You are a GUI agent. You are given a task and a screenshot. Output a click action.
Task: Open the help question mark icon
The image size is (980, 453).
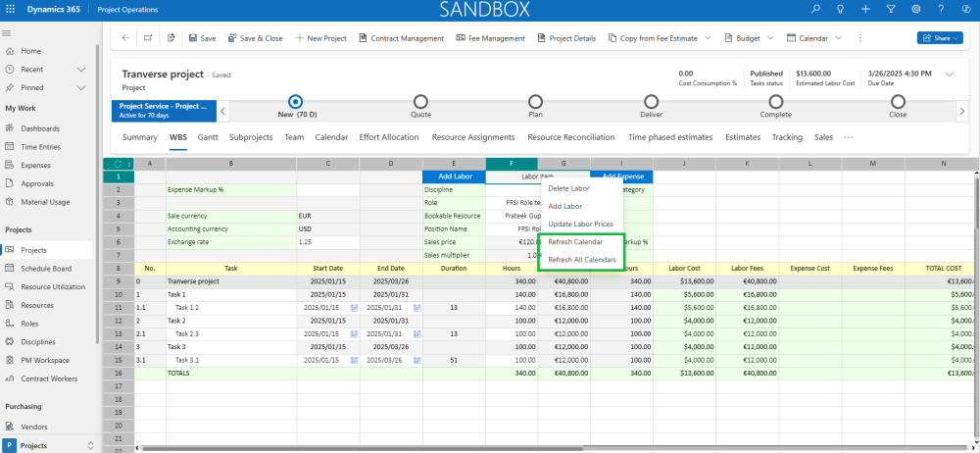pos(941,10)
